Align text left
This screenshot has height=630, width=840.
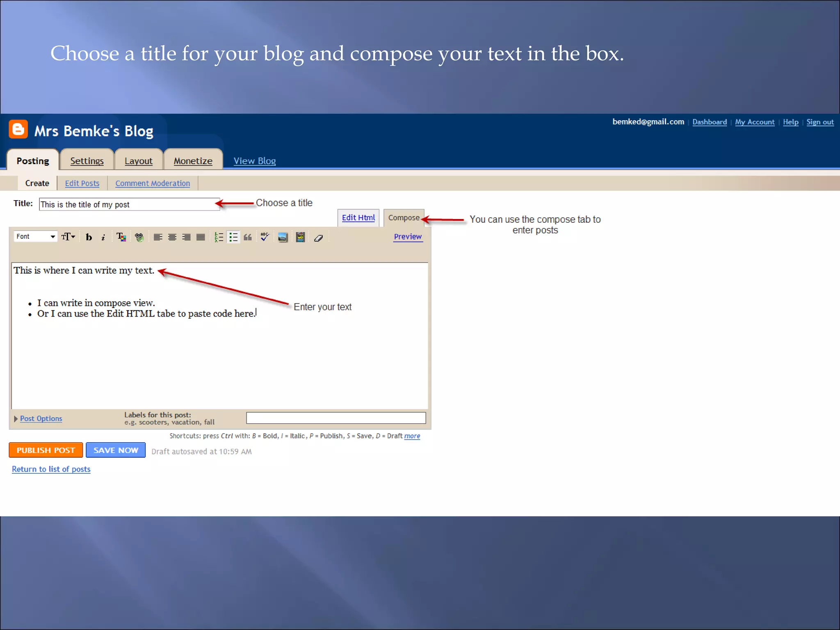pos(158,237)
